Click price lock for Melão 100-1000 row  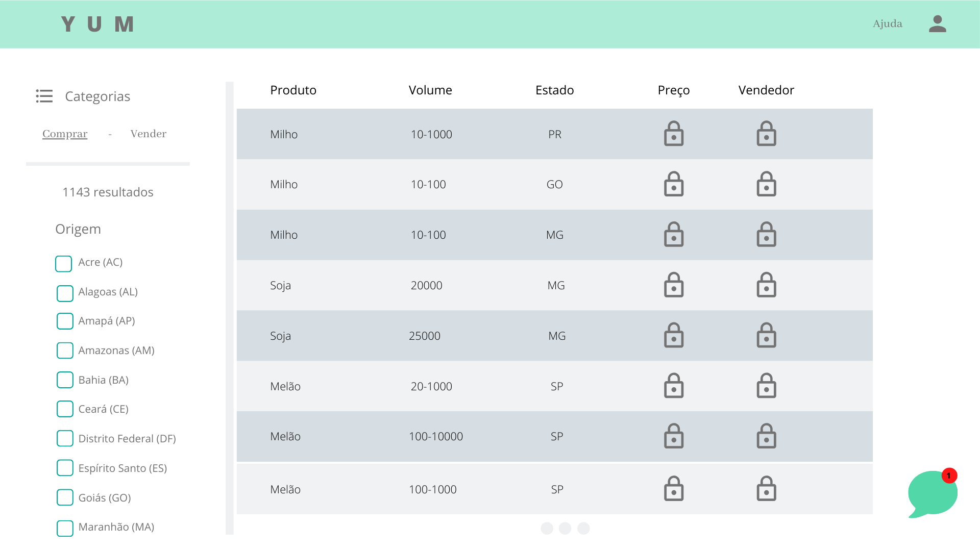[x=673, y=489]
